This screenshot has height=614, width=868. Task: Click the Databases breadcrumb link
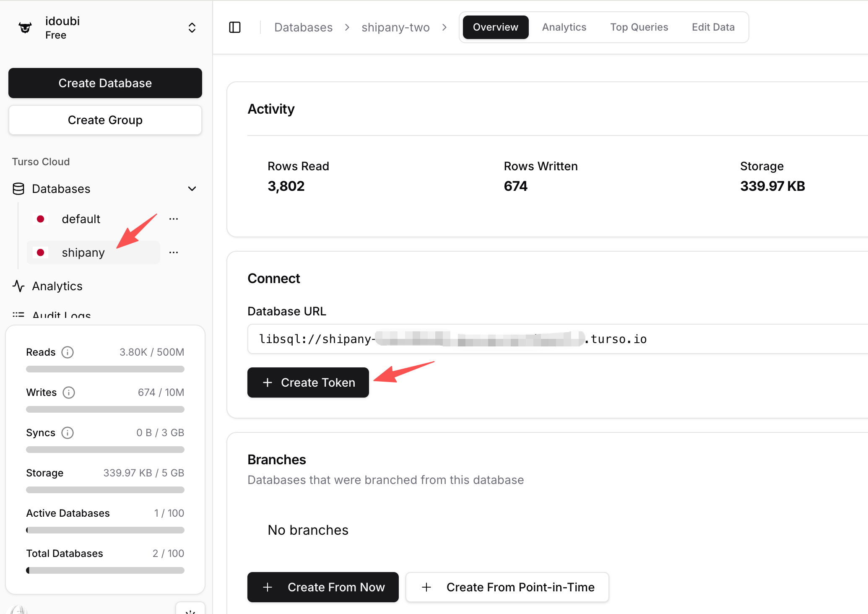tap(303, 27)
